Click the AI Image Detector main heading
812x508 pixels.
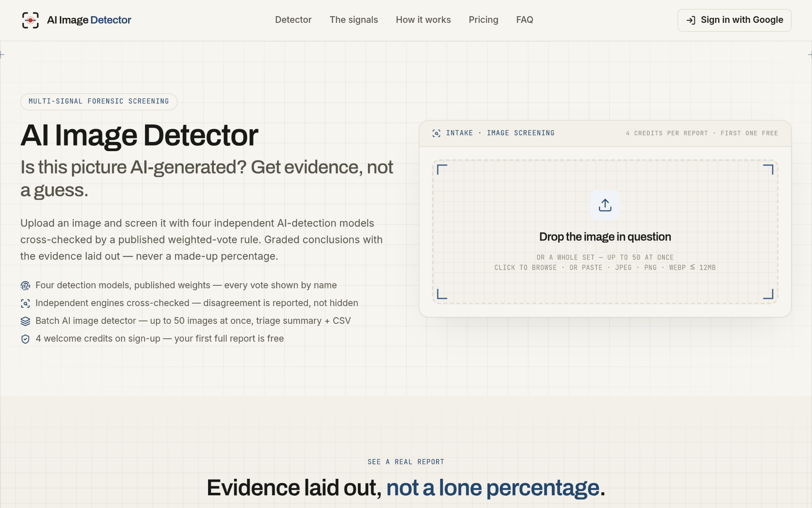coord(140,135)
